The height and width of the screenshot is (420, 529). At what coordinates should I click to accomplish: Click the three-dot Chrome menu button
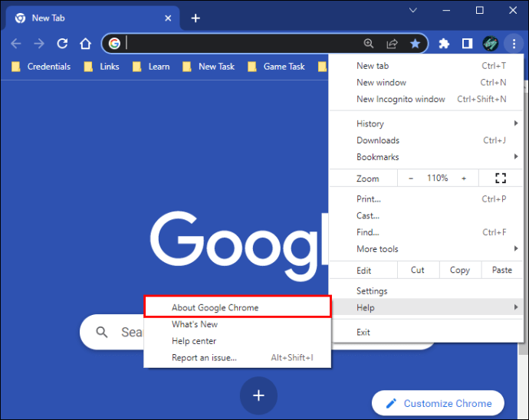tap(514, 44)
